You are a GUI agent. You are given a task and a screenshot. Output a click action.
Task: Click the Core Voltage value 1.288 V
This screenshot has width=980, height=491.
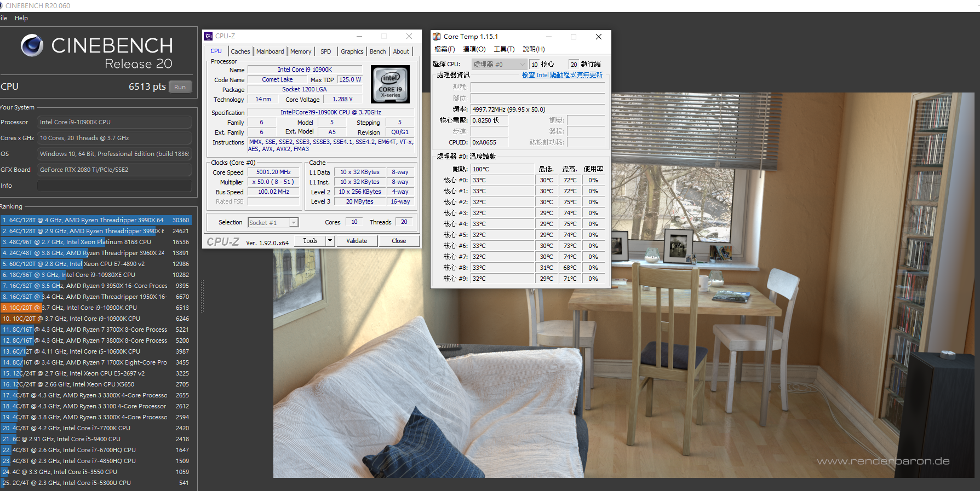tap(342, 99)
